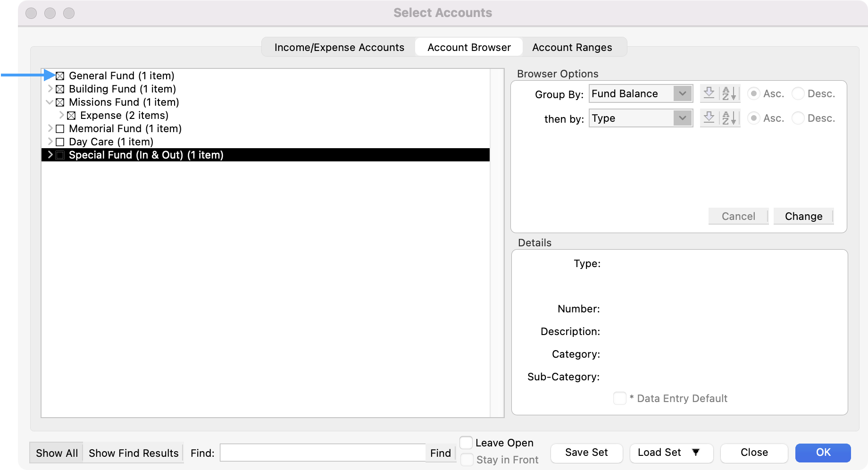The image size is (868, 470).
Task: Open the then by Type dropdown
Action: pos(641,118)
